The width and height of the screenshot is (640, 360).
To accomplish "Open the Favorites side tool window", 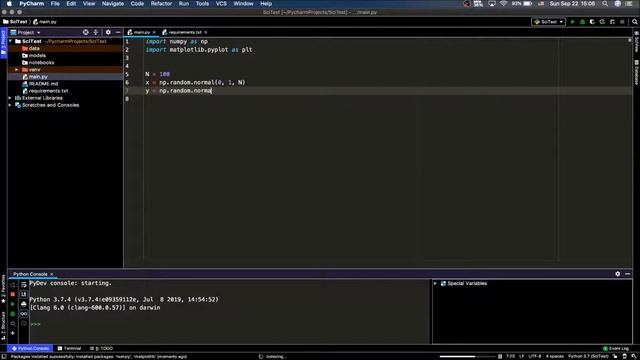I will 3,289.
